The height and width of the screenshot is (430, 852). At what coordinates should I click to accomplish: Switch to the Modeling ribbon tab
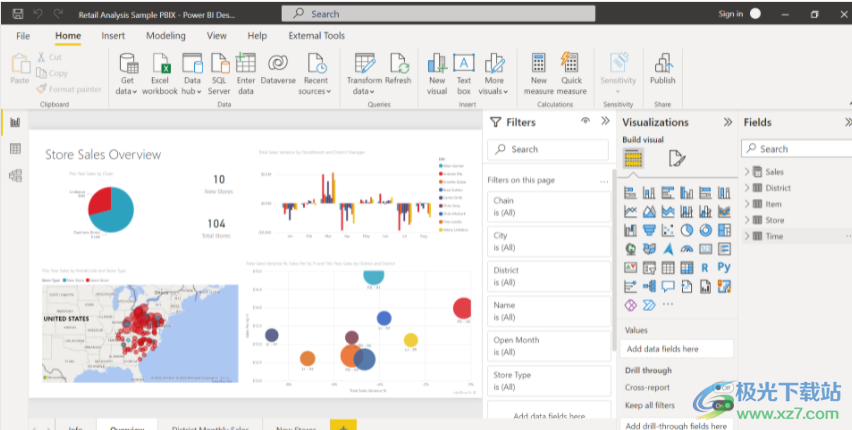coord(166,36)
